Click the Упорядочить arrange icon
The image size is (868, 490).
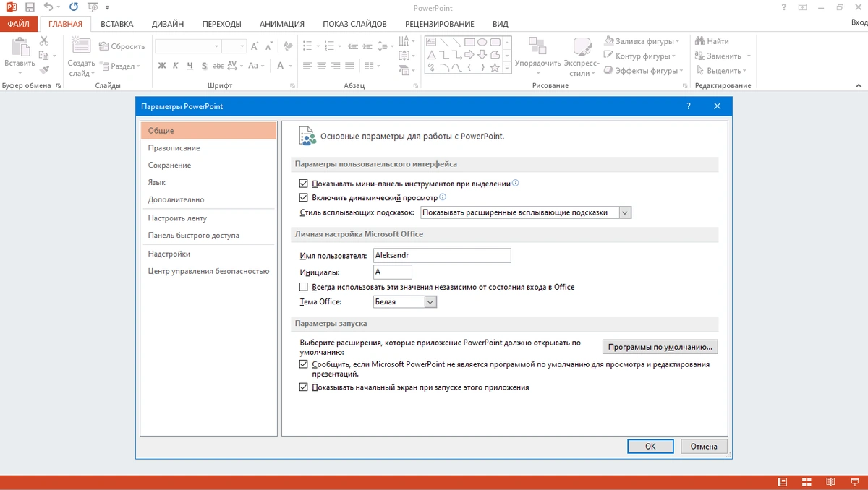coord(537,46)
